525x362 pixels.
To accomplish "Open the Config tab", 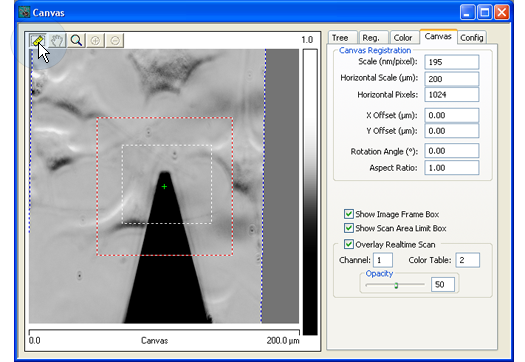I will [472, 38].
